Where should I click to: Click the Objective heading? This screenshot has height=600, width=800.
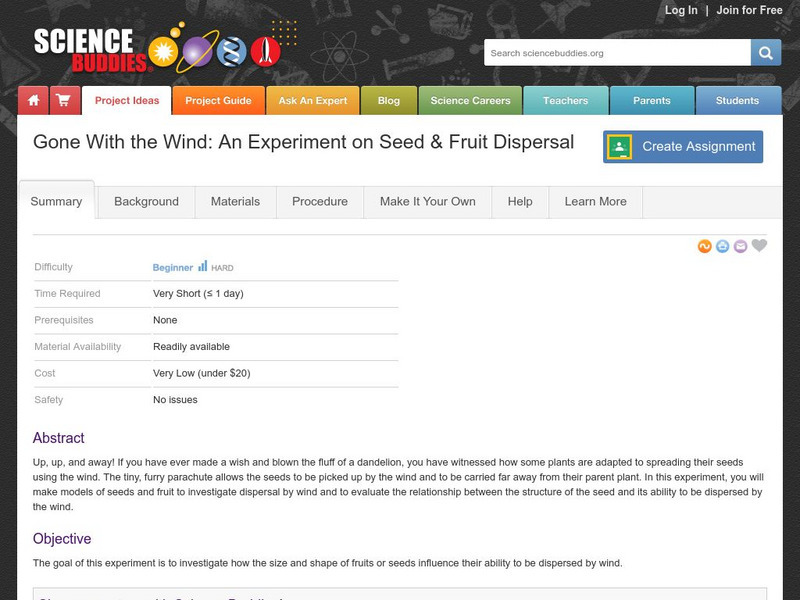pos(62,539)
